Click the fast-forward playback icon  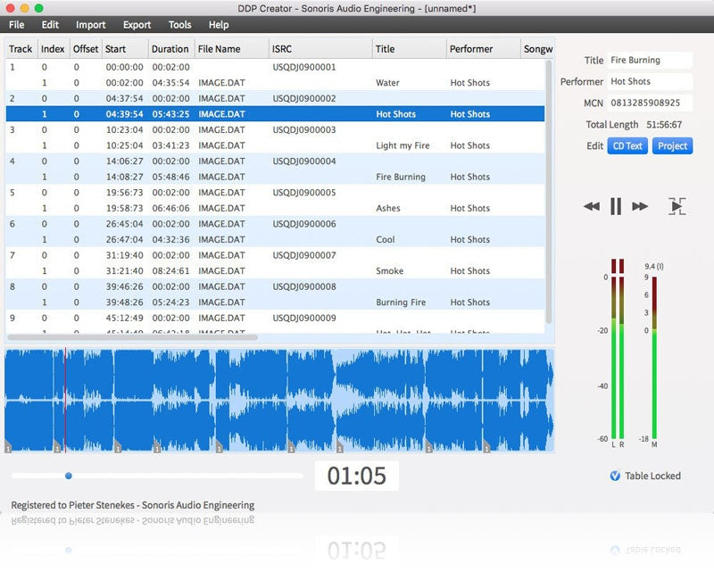tap(640, 207)
